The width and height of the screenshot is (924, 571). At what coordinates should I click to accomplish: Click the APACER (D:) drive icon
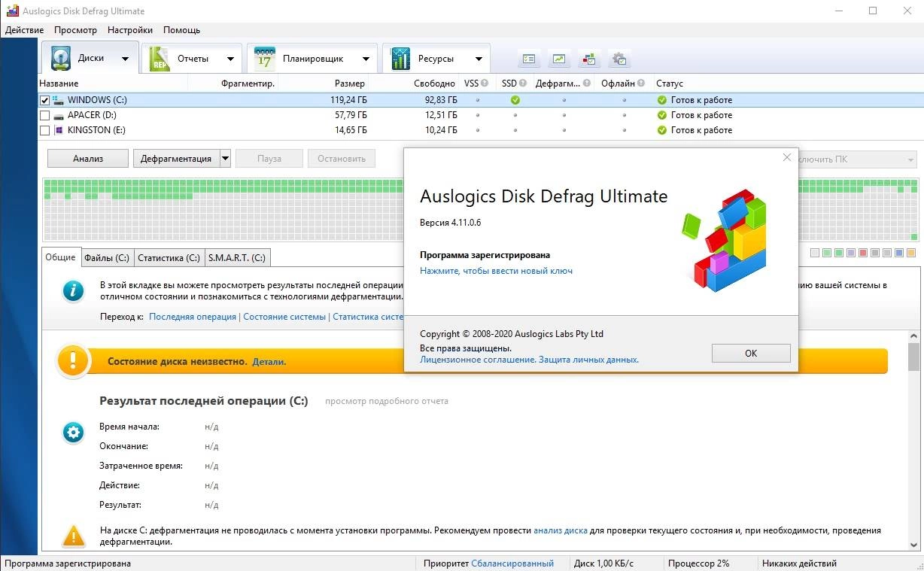pos(58,115)
